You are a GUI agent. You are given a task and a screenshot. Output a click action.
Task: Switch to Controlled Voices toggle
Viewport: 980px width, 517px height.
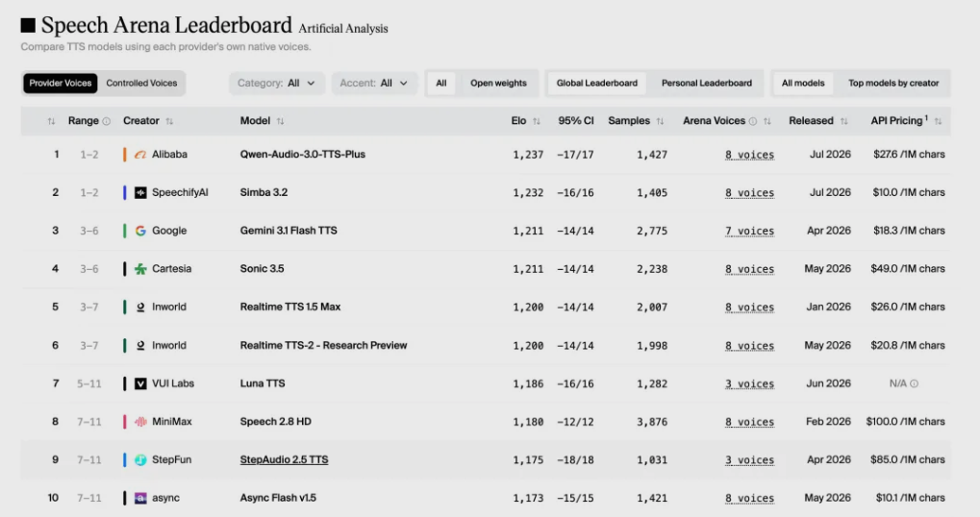pyautogui.click(x=141, y=83)
